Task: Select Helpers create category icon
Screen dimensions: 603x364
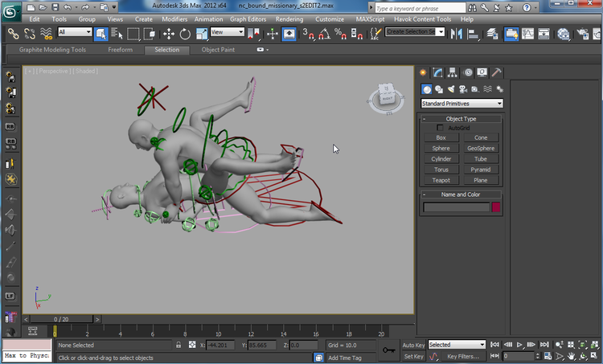Action: [475, 89]
